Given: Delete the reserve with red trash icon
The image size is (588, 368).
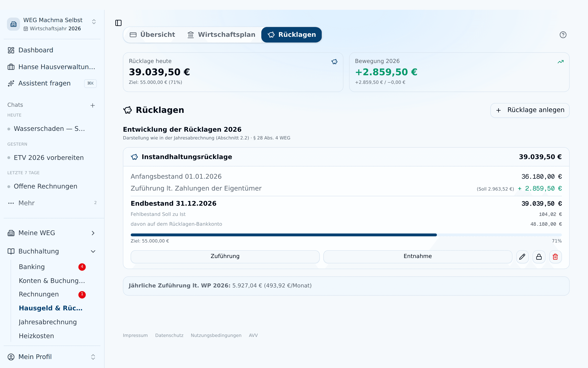Looking at the screenshot, I should click(555, 257).
